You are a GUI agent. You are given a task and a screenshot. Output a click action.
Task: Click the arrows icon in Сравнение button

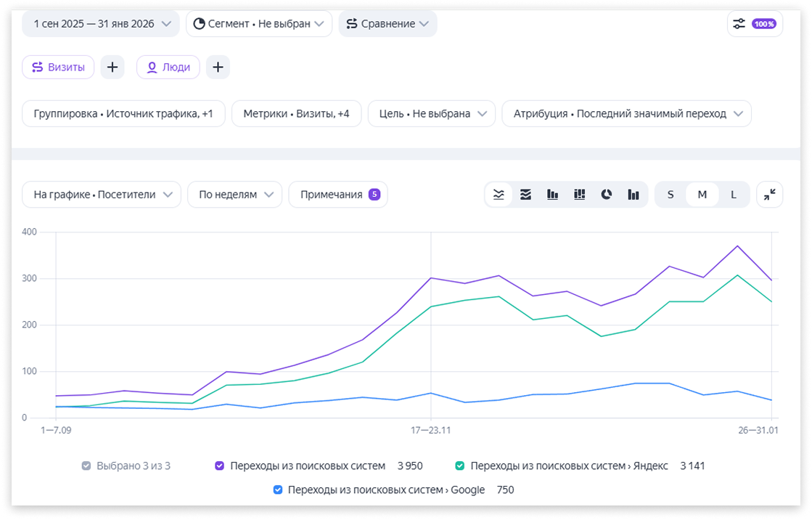point(352,24)
